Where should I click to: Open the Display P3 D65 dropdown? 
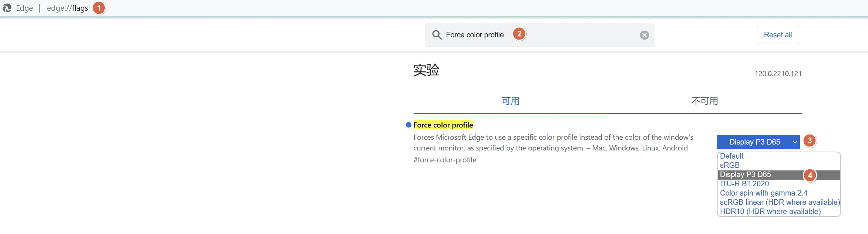(758, 142)
